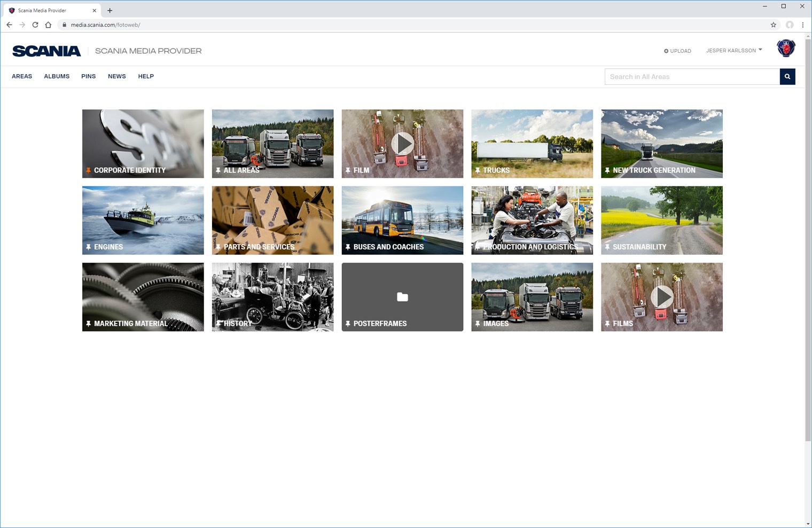This screenshot has width=812, height=528.
Task: Open the All Areas trucks thumbnail
Action: coord(273,144)
